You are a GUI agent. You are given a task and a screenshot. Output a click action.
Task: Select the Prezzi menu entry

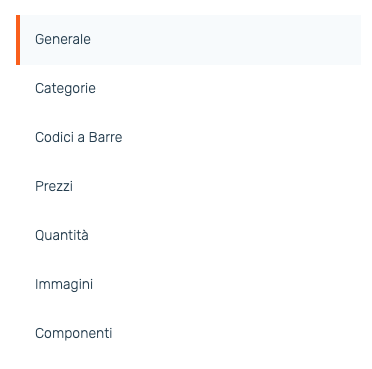pos(188,187)
